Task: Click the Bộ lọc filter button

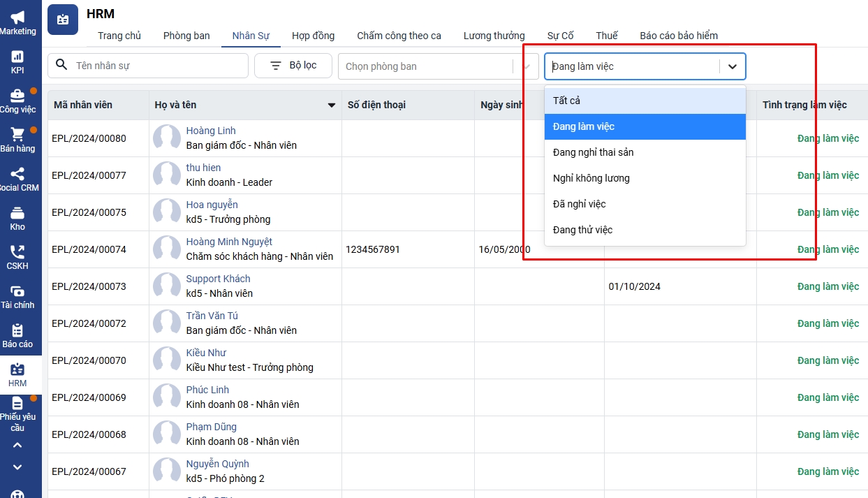Action: (x=293, y=66)
